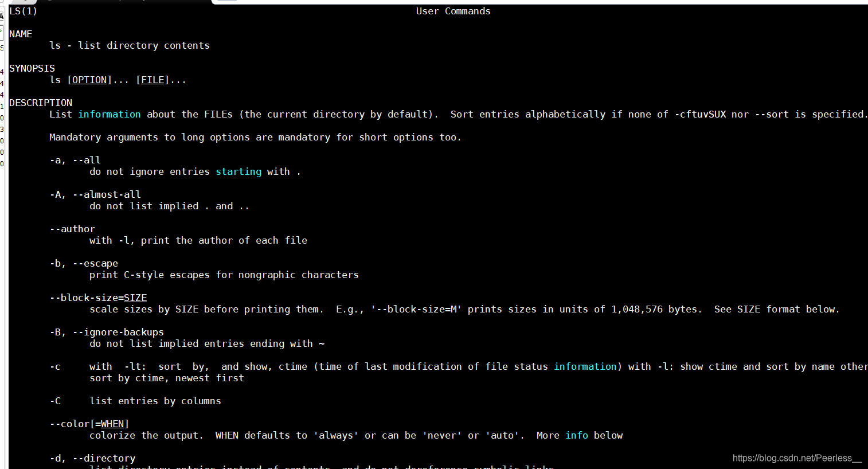Click 'print C-style escapes for nongraphic characters'

pyautogui.click(x=224, y=275)
